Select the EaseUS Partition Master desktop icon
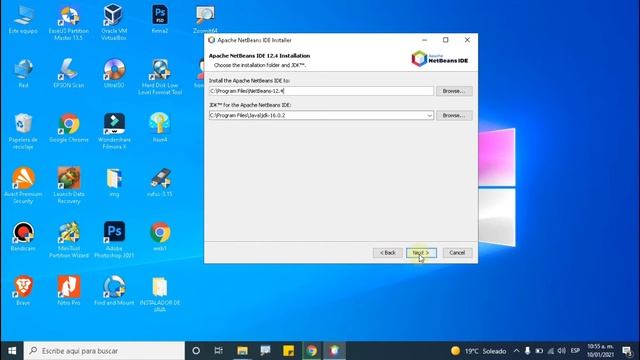 (69, 22)
